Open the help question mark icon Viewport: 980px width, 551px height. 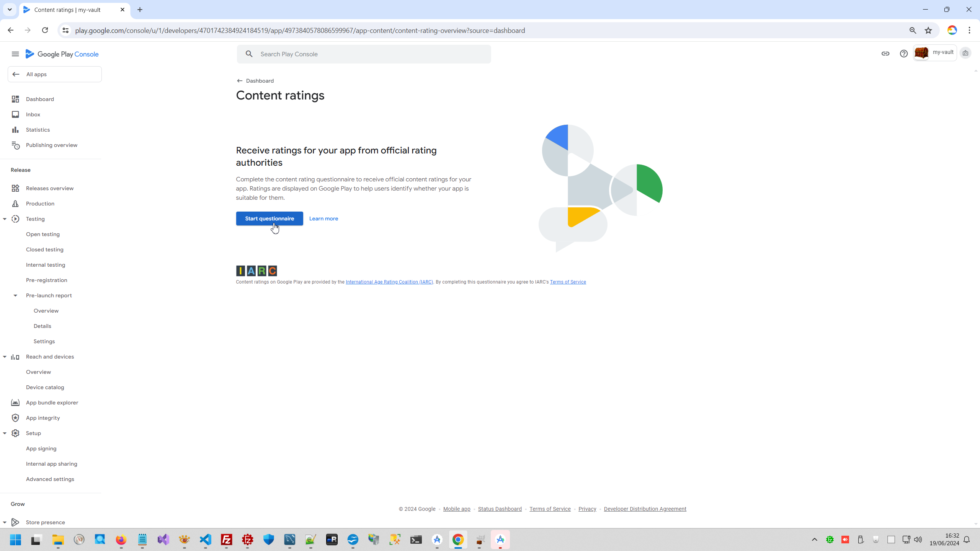tap(903, 54)
